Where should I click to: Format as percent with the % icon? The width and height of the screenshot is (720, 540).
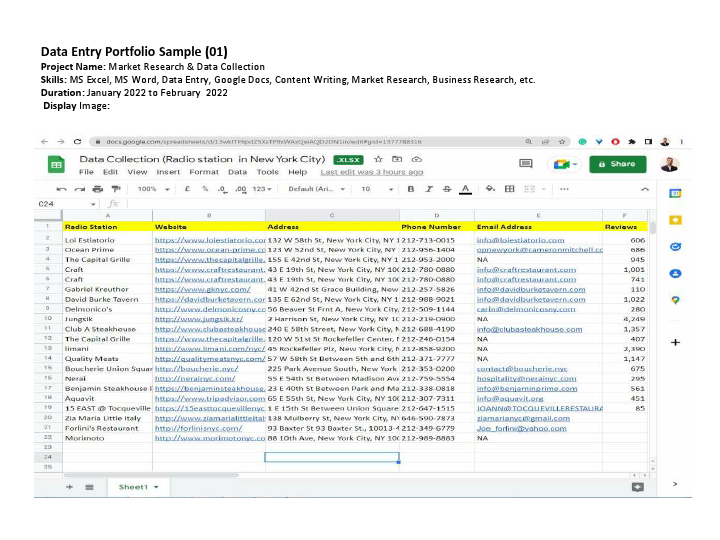pyautogui.click(x=205, y=189)
